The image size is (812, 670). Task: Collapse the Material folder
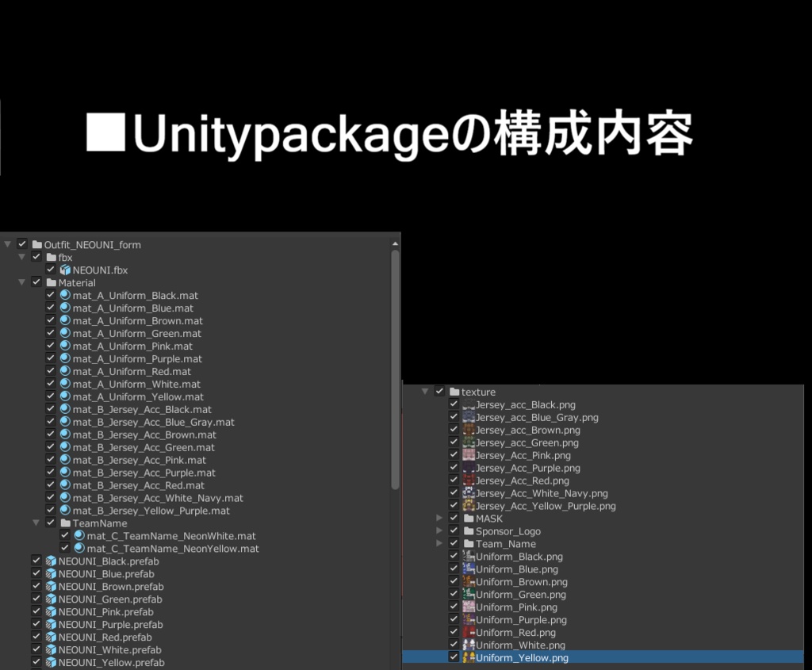pyautogui.click(x=21, y=282)
